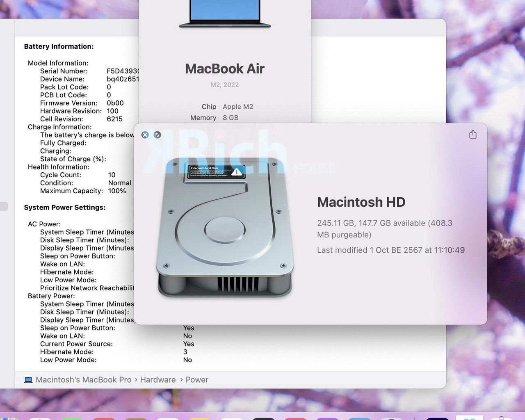Viewport: 525px width, 420px height.
Task: Click the "Battery Information:" heading
Action: (x=59, y=47)
